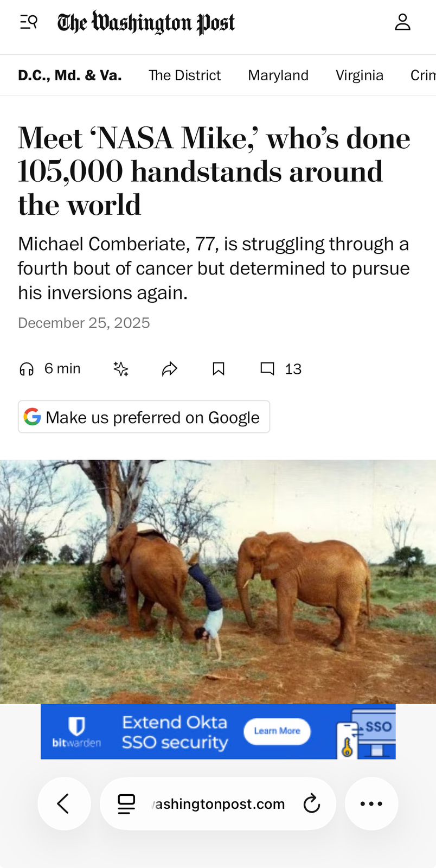Open the AI summary sparkle icon
The height and width of the screenshot is (868, 436).
(121, 369)
